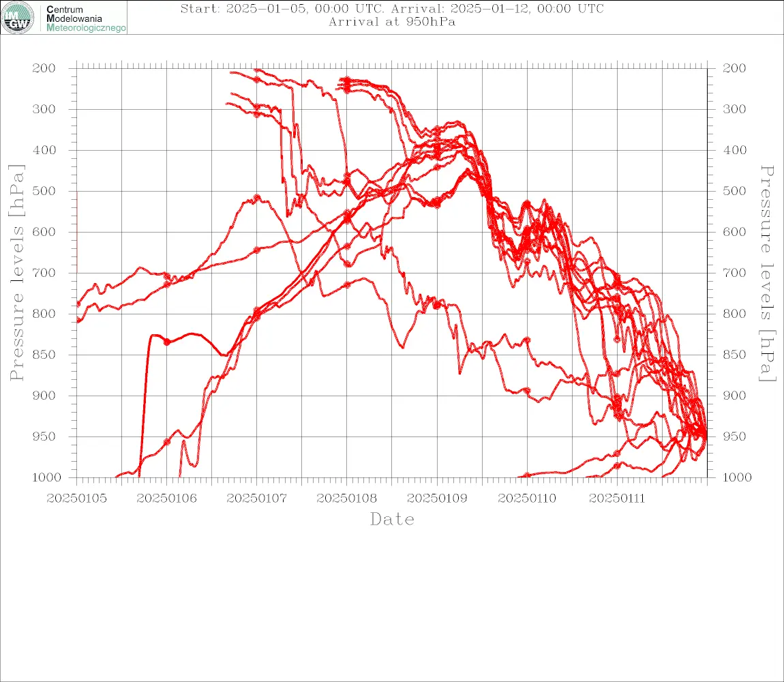Click the Start and Arrival date title line
This screenshot has height=682, width=784.
[392, 9]
